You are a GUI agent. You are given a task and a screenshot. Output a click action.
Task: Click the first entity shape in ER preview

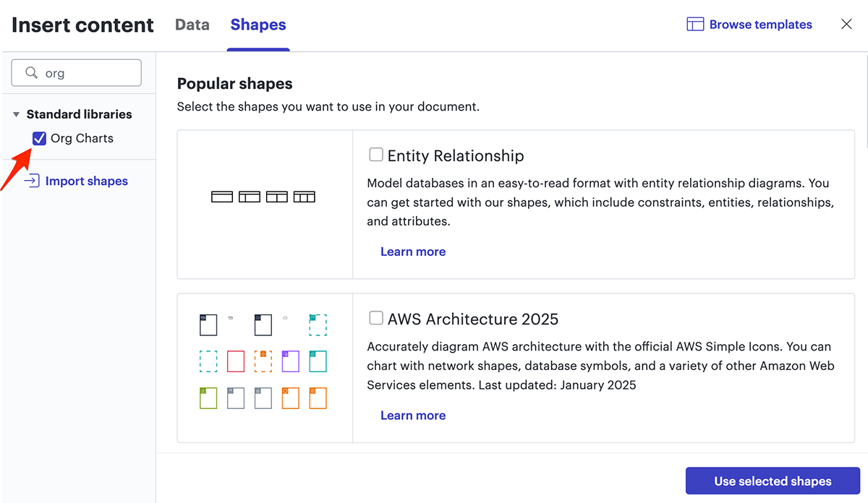[221, 197]
